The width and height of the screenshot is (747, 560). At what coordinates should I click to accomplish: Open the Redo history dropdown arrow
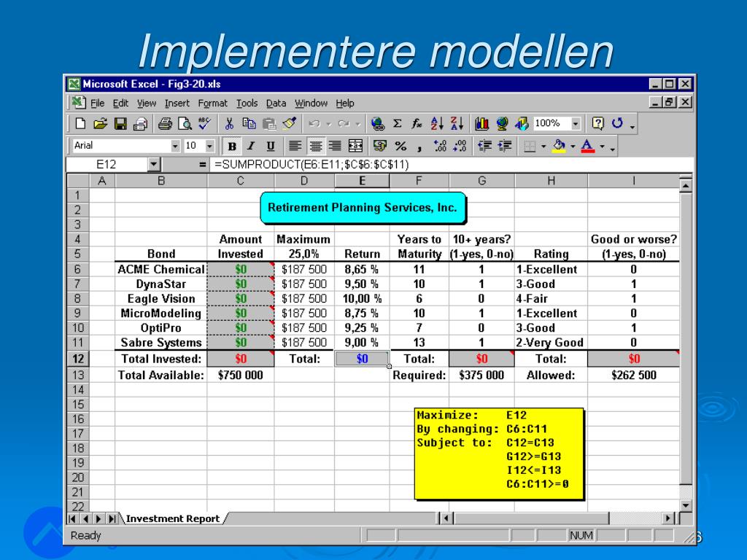357,124
